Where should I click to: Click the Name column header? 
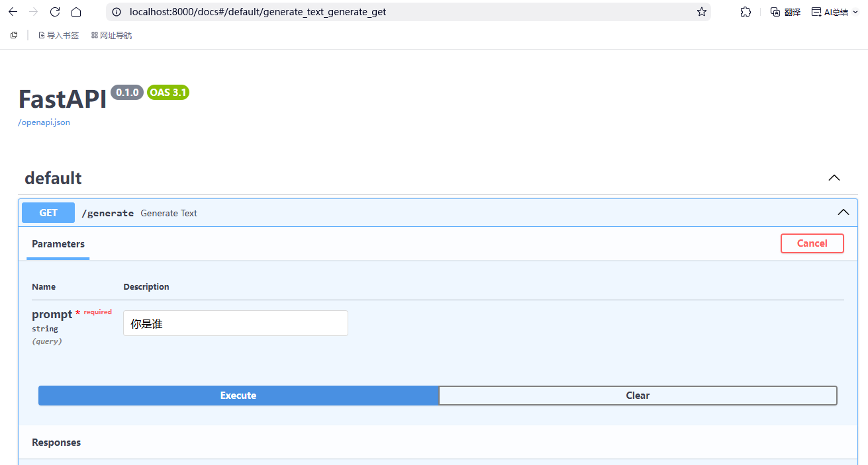click(x=44, y=286)
